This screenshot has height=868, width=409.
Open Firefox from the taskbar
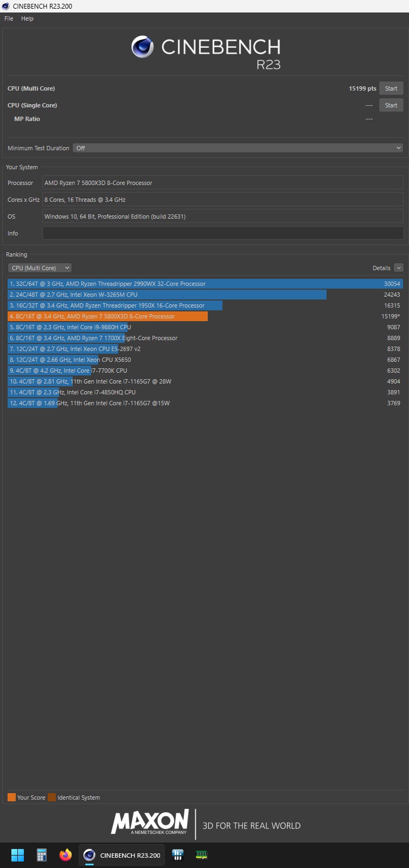[66, 855]
